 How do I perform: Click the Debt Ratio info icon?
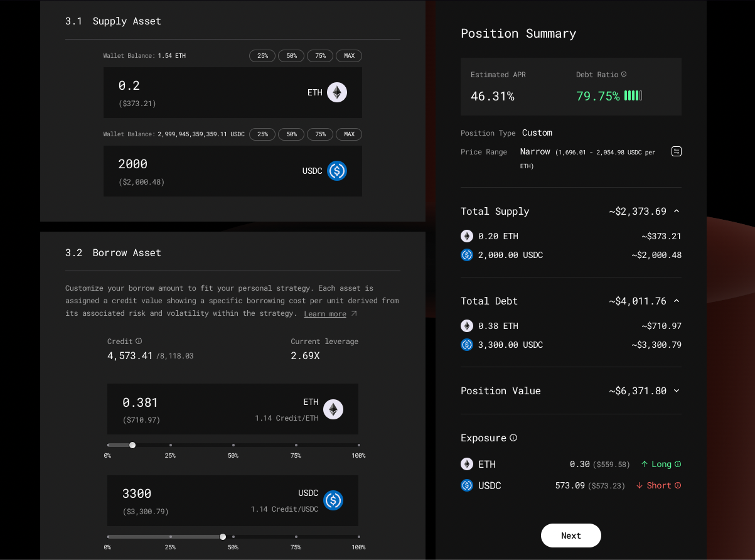point(624,75)
